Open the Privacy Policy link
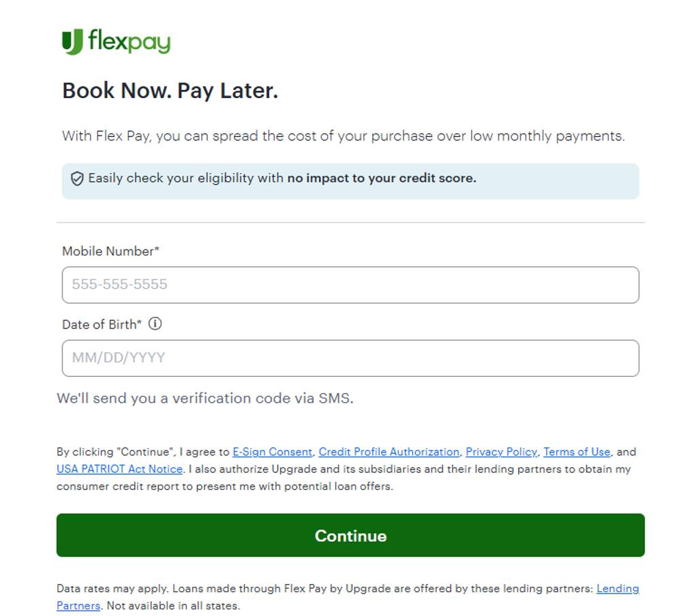 pyautogui.click(x=501, y=452)
